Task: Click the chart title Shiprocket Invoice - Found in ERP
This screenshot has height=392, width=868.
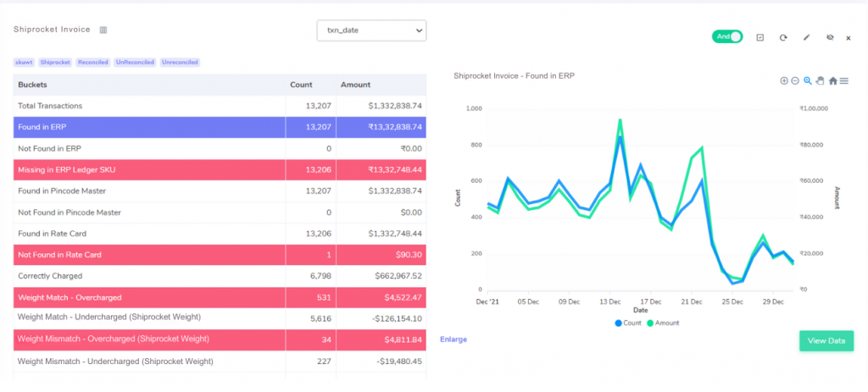Action: click(514, 75)
